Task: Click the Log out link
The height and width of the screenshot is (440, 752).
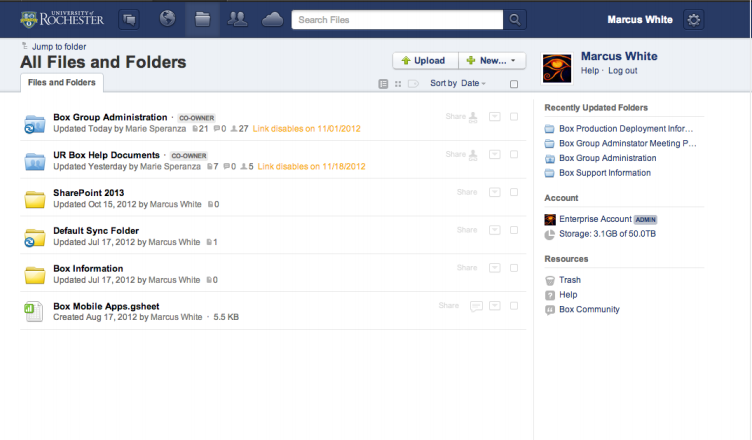Action: (623, 71)
